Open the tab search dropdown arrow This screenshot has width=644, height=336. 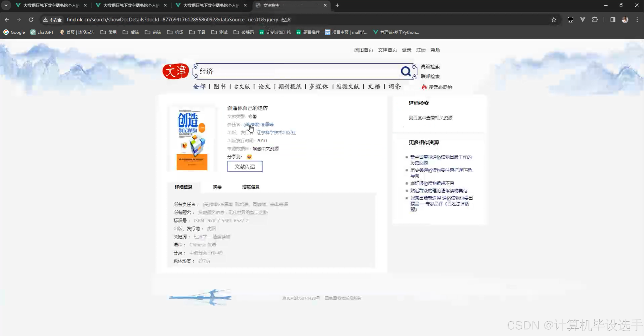pyautogui.click(x=6, y=5)
